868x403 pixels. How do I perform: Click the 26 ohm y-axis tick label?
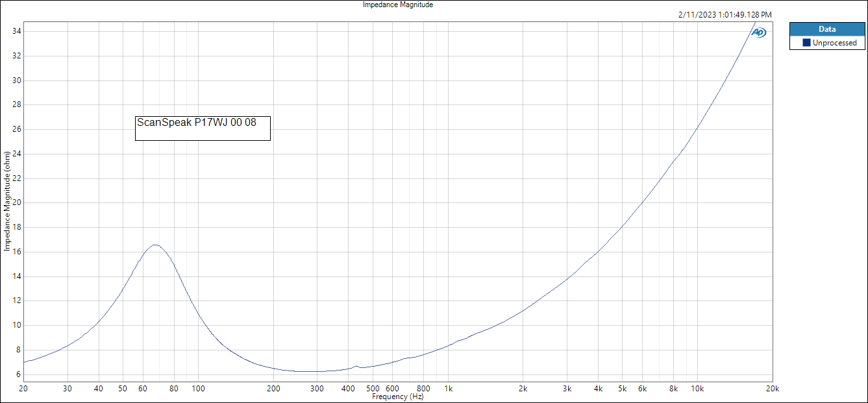(17, 129)
